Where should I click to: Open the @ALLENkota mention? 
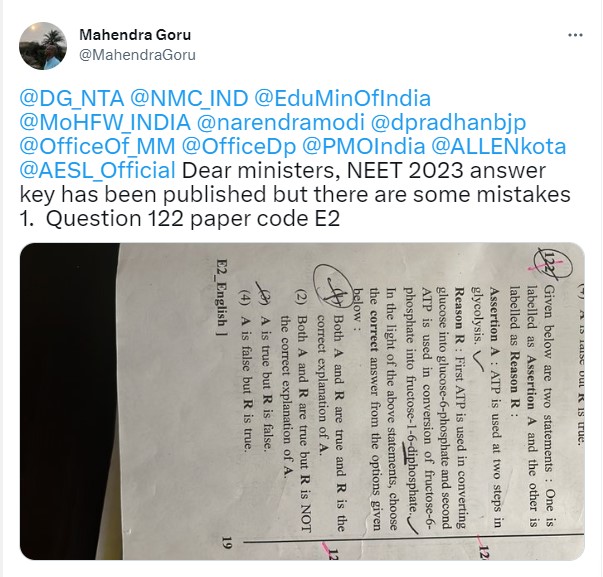tap(499, 147)
